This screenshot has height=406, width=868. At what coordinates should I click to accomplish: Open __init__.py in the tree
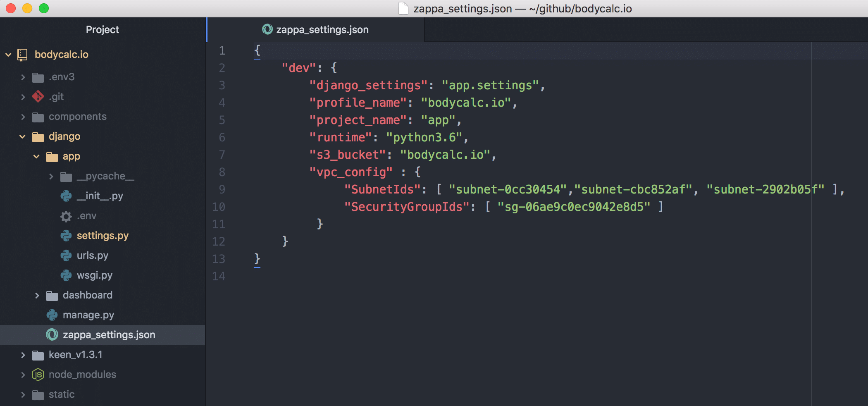pyautogui.click(x=100, y=196)
